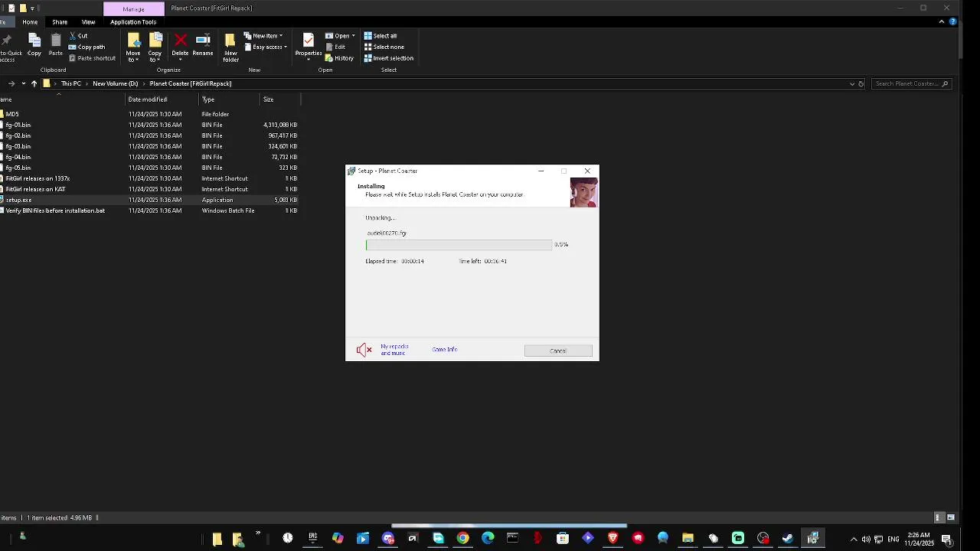Screen dimensions: 980x551
Task: Select FitGirl releases on 1337x shortcut
Action: coord(38,178)
